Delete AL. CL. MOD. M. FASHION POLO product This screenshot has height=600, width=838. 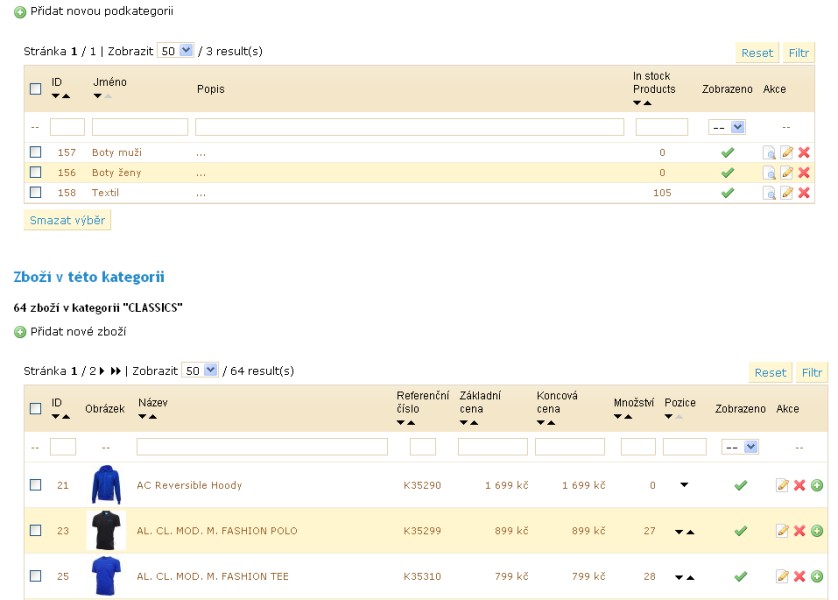point(799,531)
